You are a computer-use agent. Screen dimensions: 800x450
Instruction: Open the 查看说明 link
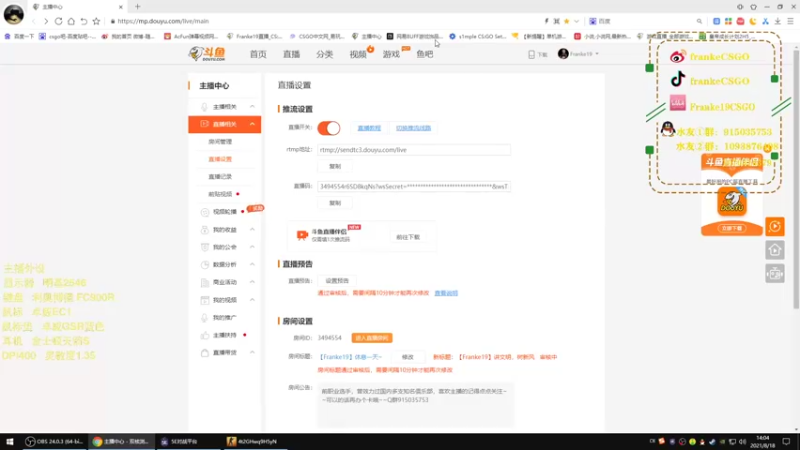[x=446, y=293]
